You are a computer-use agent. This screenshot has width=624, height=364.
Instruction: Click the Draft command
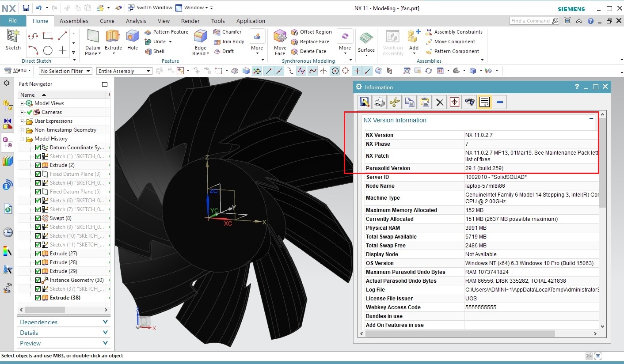224,51
